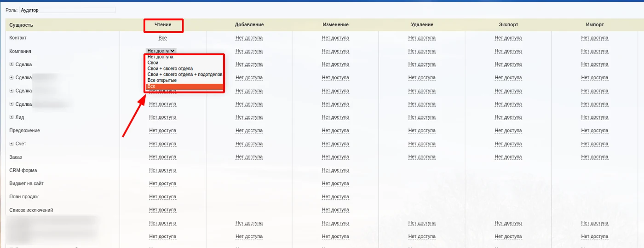Change Предложение Чтение permission link
Screen dimensions: 644x248
point(162,131)
